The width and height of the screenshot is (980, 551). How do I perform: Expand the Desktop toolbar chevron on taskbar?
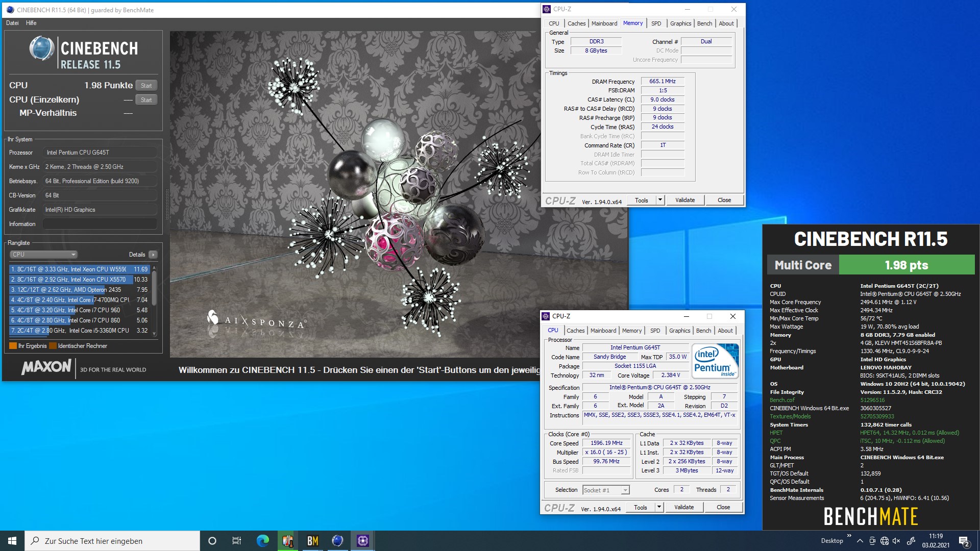coord(849,536)
